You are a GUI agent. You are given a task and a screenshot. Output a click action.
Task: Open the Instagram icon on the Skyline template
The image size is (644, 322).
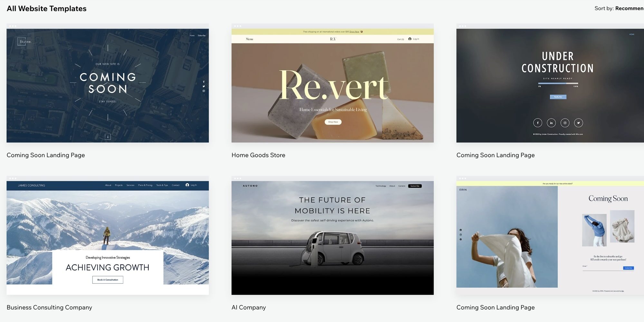[204, 91]
